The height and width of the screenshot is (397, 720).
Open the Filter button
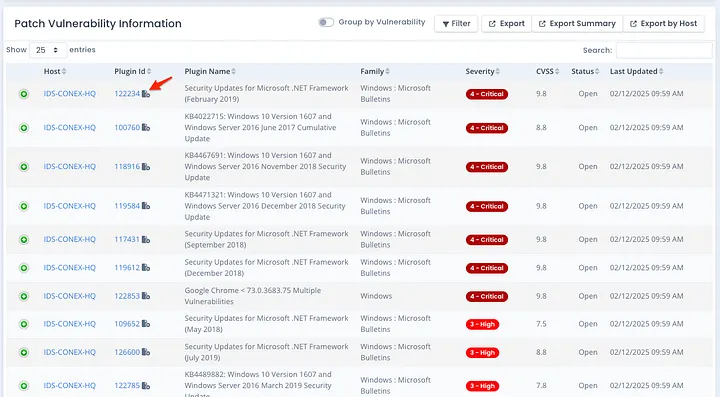coord(456,23)
